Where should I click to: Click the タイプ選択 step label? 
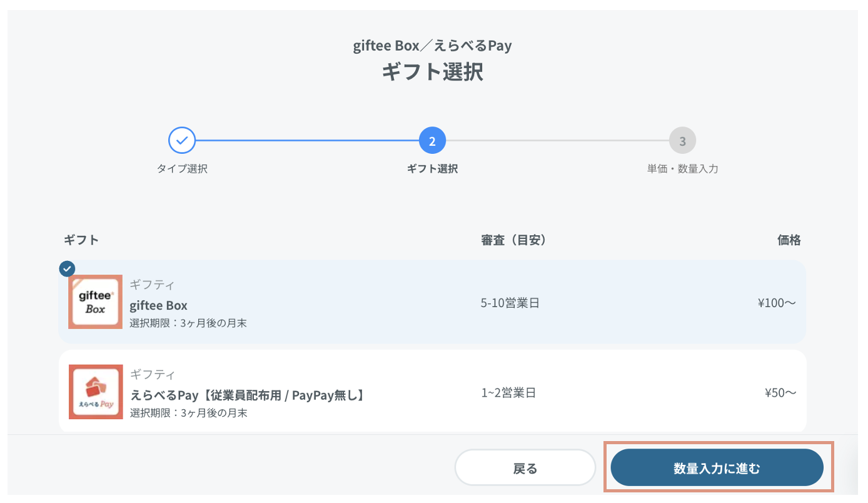182,169
